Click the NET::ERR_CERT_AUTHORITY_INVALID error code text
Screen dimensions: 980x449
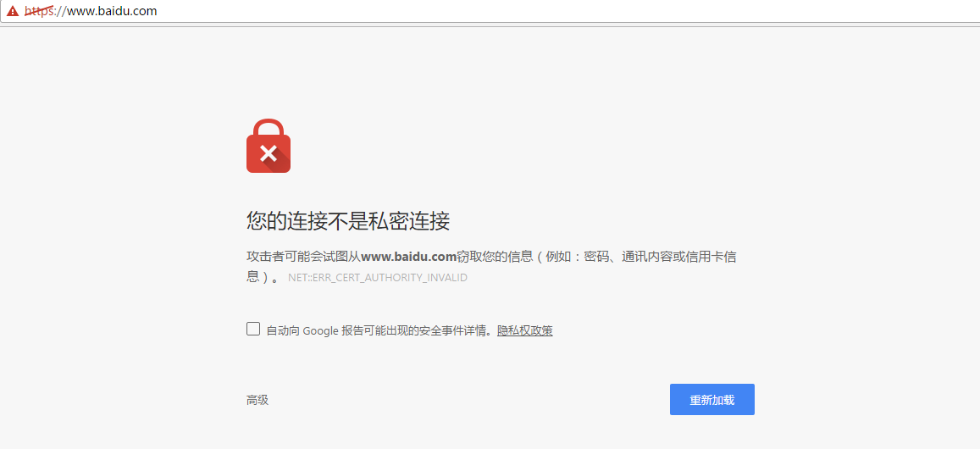[378, 278]
